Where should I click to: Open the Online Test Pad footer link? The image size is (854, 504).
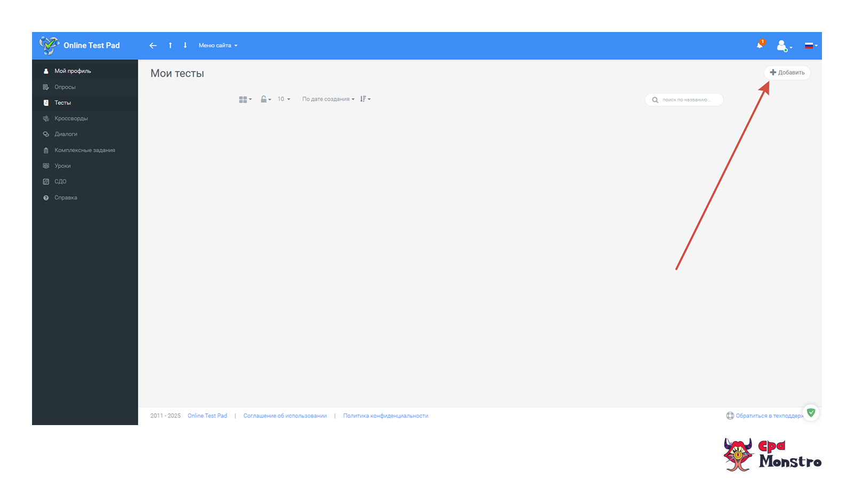click(x=207, y=416)
